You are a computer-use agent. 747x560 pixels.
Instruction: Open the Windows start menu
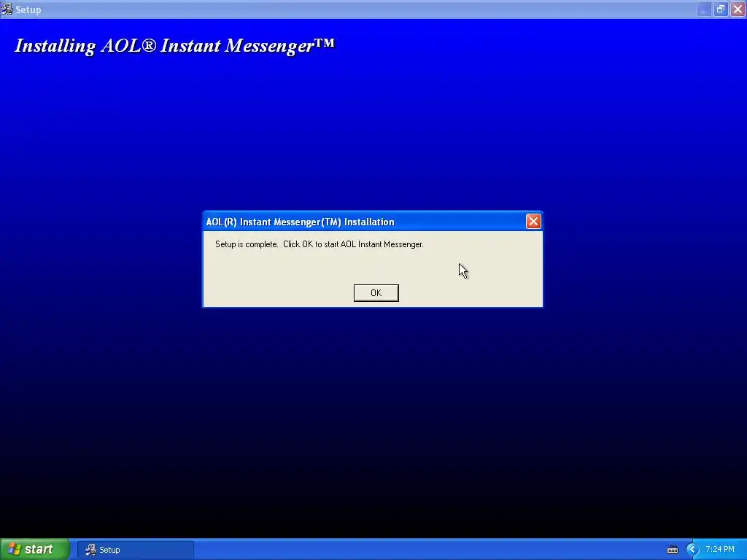(x=35, y=550)
